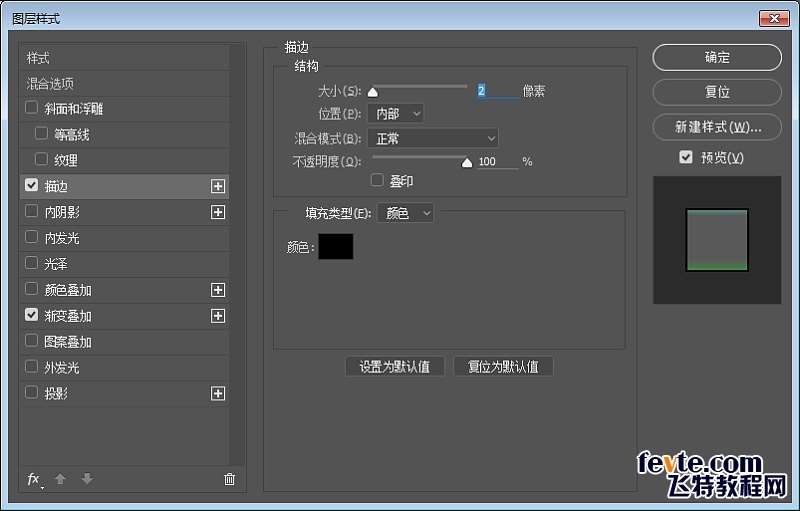Select the 外发光 effect label

[x=62, y=368]
